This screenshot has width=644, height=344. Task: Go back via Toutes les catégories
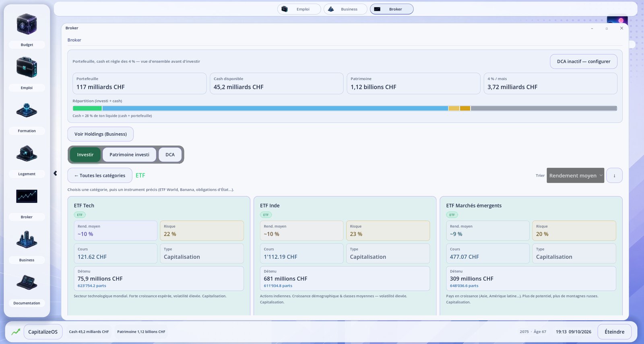[x=100, y=175]
